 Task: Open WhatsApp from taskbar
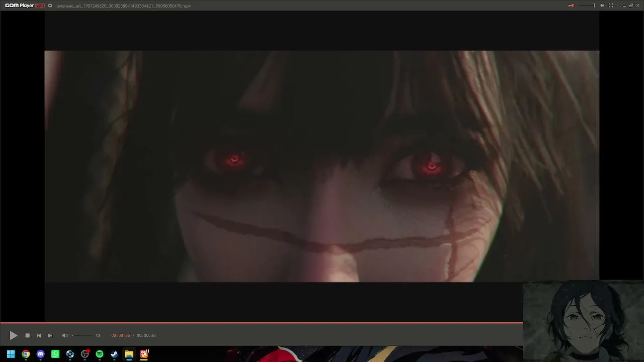tap(55, 354)
